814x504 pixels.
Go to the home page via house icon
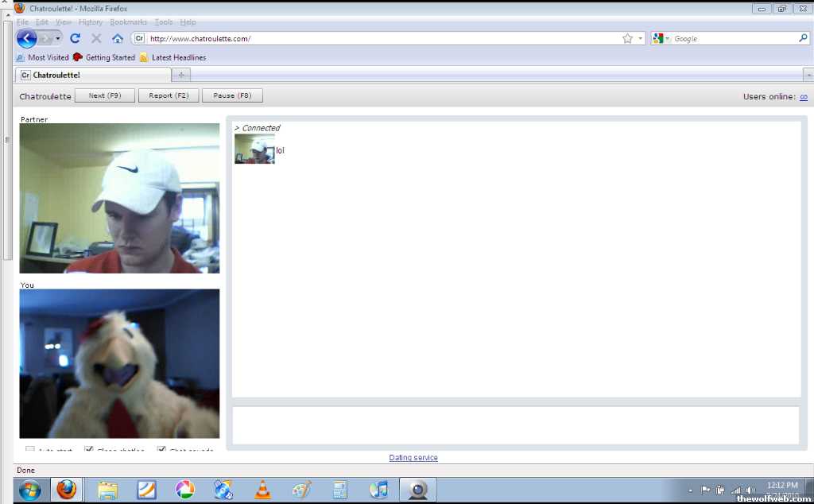pyautogui.click(x=118, y=38)
